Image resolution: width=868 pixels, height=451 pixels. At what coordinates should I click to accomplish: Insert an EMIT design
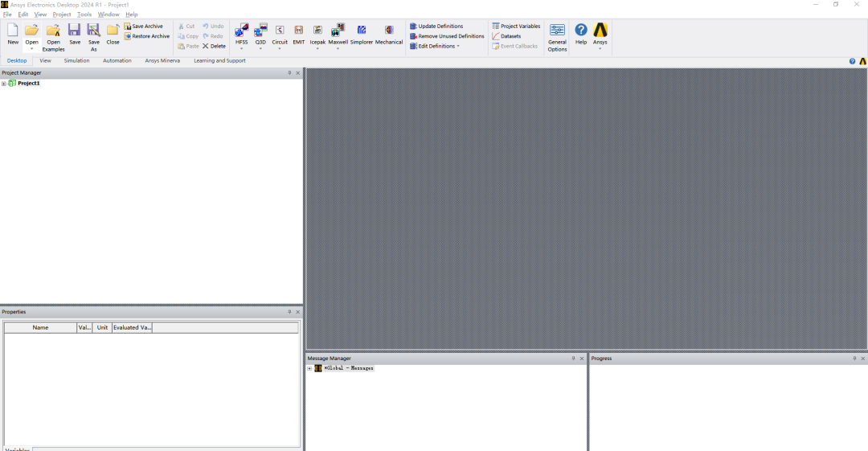(298, 30)
